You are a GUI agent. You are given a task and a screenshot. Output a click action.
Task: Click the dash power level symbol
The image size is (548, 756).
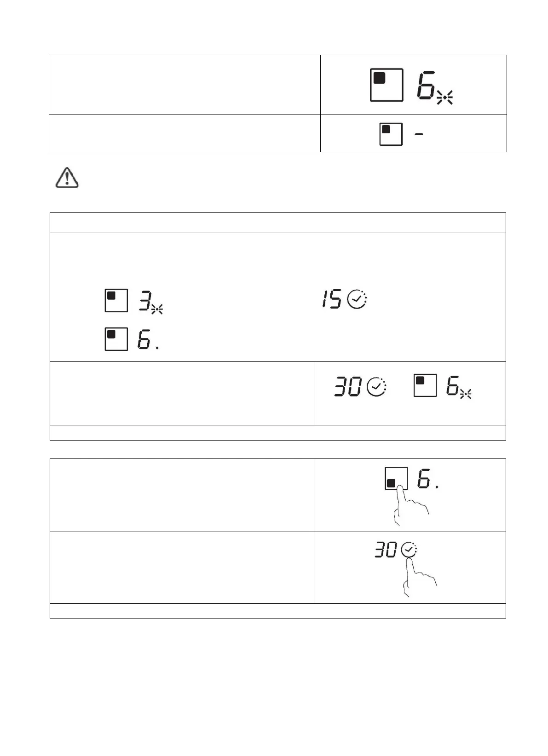[419, 134]
